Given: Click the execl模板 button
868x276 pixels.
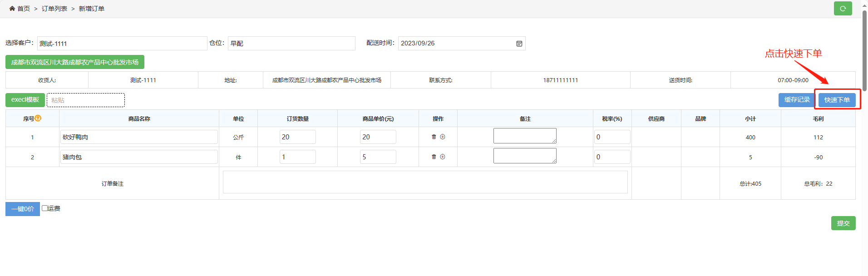Looking at the screenshot, I should click(x=25, y=100).
